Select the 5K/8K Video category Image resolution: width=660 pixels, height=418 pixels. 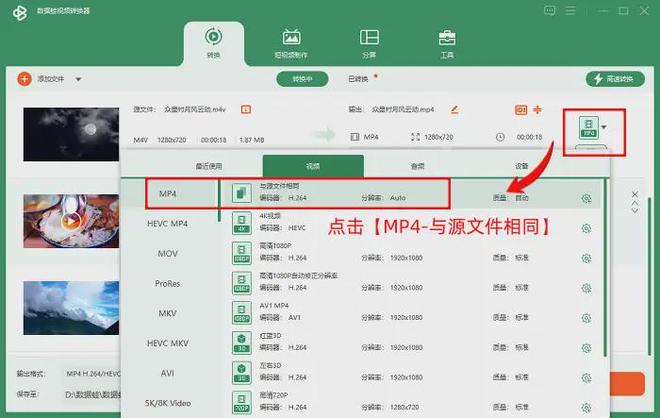[168, 403]
